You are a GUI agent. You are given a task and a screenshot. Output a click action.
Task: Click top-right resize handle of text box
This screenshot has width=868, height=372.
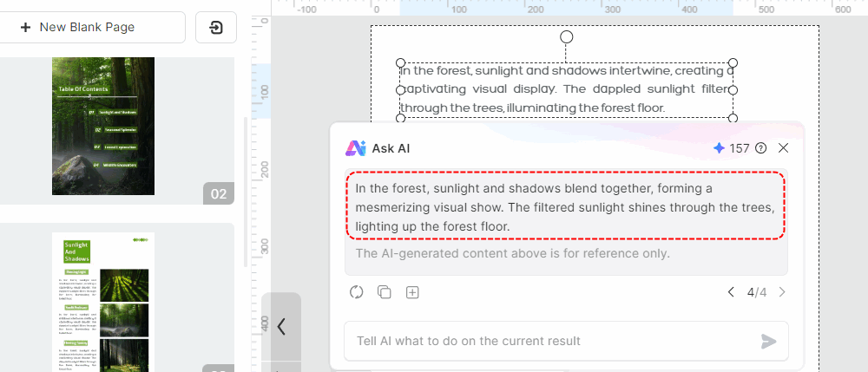point(733,62)
